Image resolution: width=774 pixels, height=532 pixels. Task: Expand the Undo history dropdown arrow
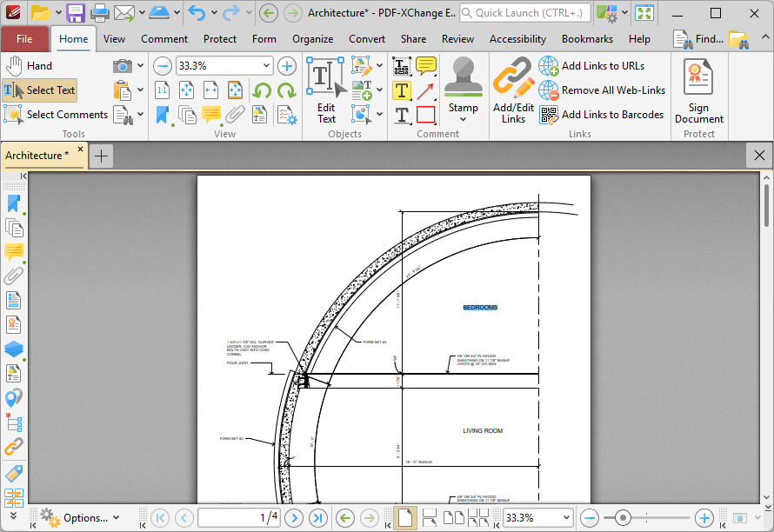click(x=214, y=13)
